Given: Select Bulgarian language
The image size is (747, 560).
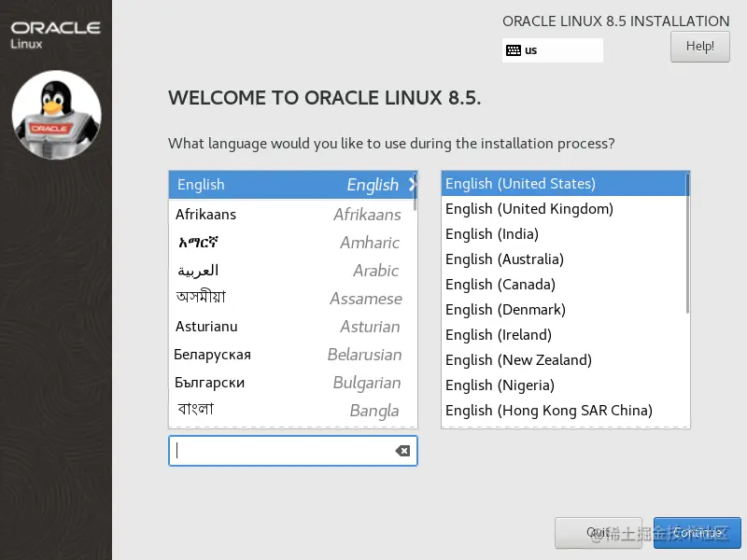Looking at the screenshot, I should 293,383.
